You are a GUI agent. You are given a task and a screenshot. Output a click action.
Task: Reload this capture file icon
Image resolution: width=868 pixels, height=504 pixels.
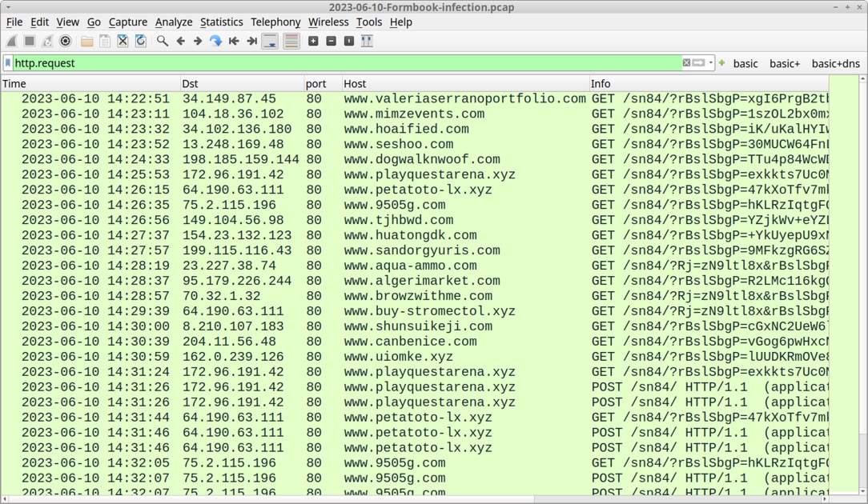[141, 41]
